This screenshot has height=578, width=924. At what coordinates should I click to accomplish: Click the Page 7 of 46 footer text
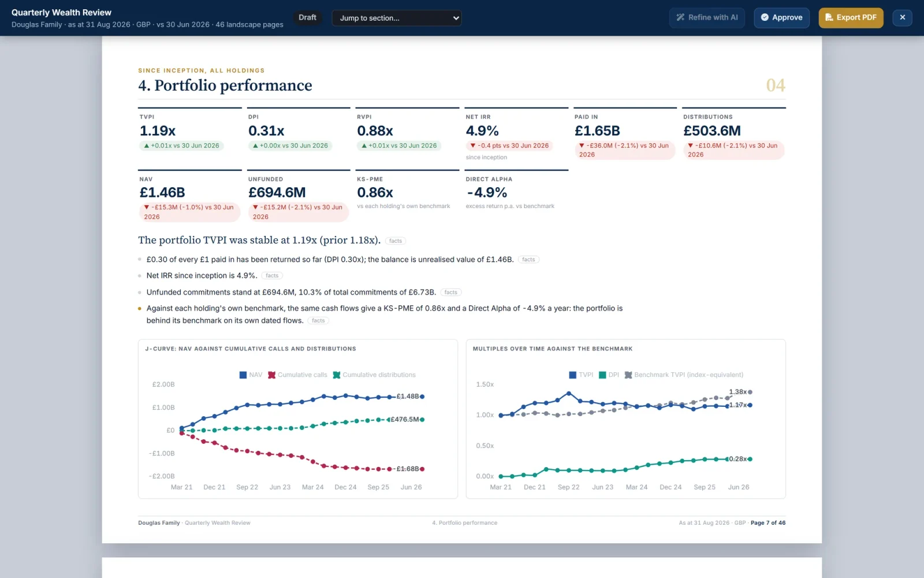[768, 523]
